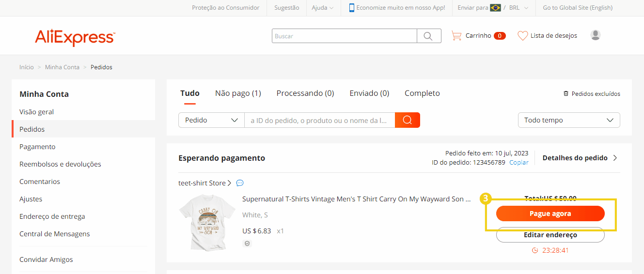This screenshot has height=274, width=644.
Task: Click the Copiar link for order ID
Action: coord(519,163)
